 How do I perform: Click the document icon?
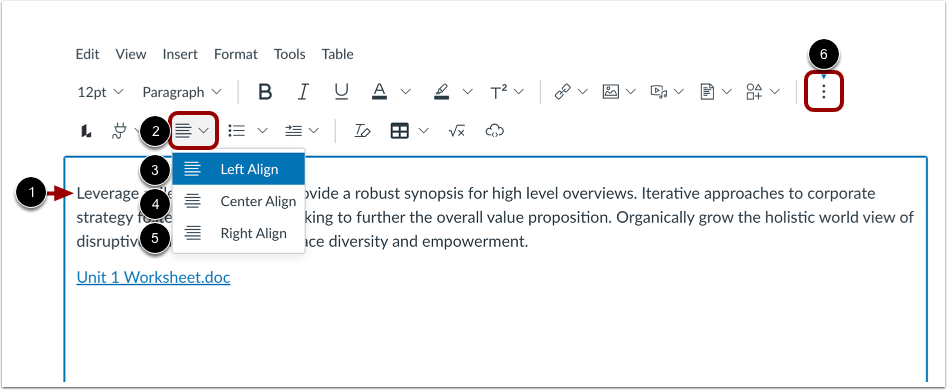[x=707, y=92]
